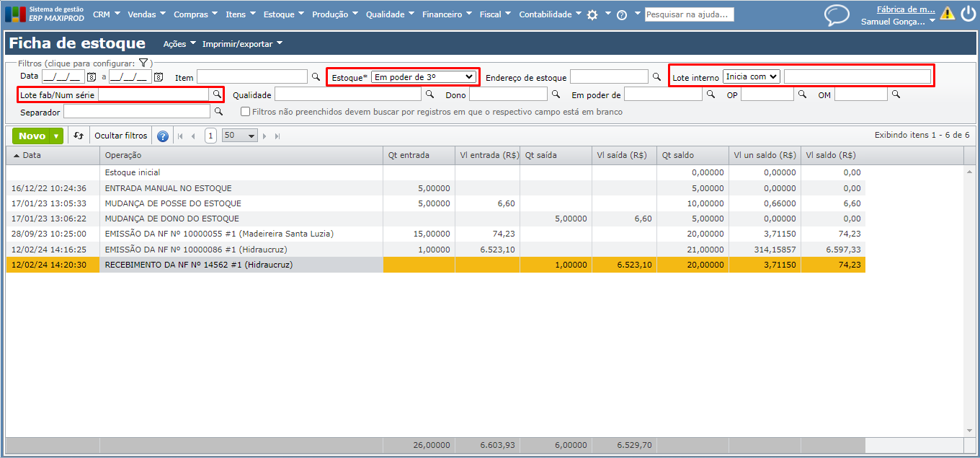Click the green Novo button
Screen dimensions: 980x458
pos(32,136)
